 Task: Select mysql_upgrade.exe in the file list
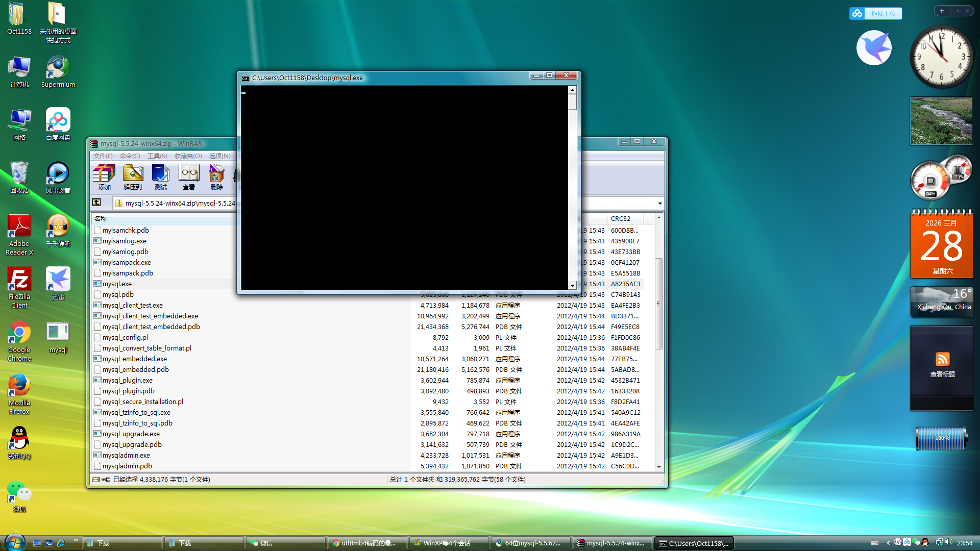(131, 434)
